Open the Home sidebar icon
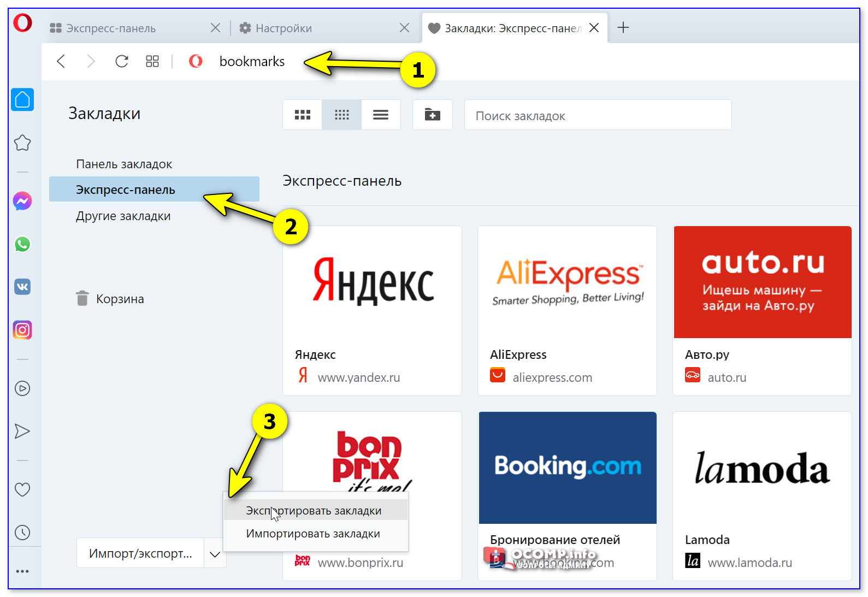This screenshot has height=597, width=868. [22, 99]
